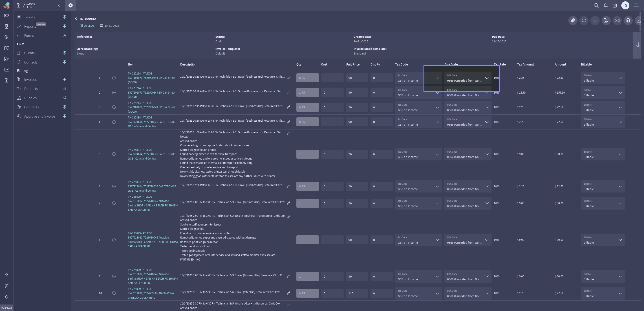Export invoice as CSV icon
Image resolution: width=644 pixels, height=311 pixels.
(x=606, y=20)
